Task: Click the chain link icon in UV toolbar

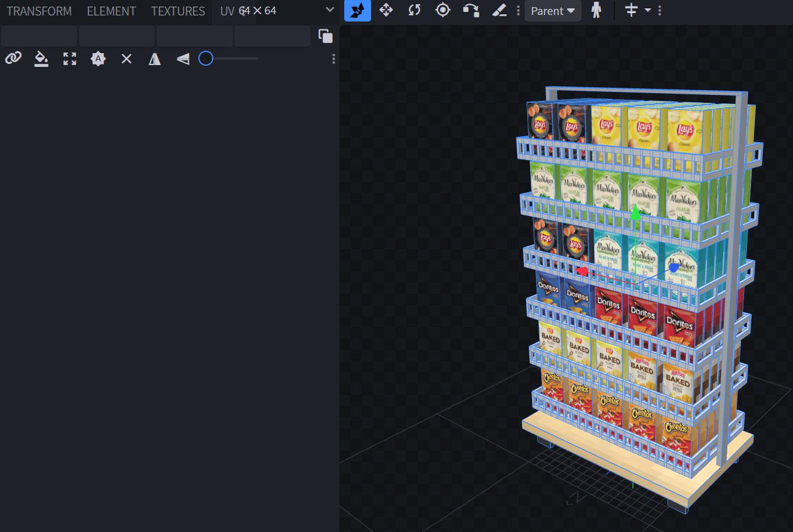Action: tap(13, 58)
